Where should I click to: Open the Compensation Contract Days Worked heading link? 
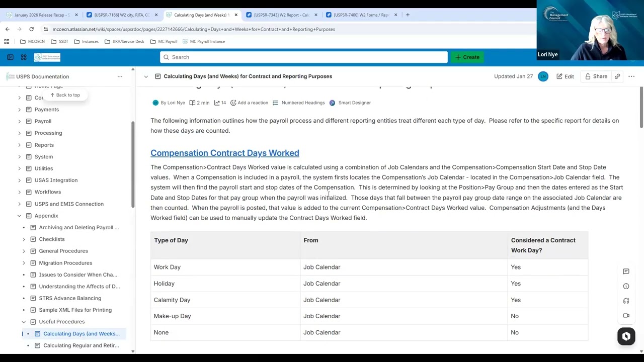(225, 153)
